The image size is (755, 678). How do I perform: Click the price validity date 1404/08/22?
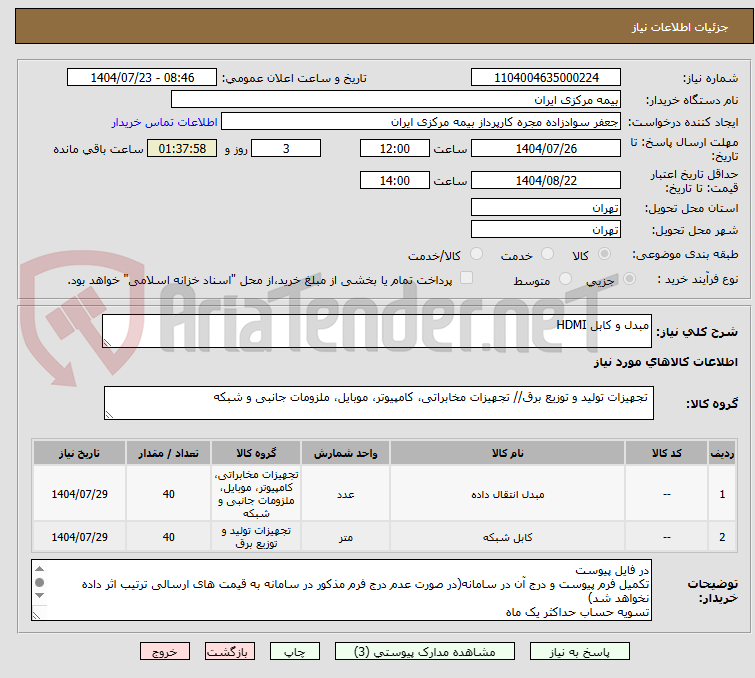546,180
